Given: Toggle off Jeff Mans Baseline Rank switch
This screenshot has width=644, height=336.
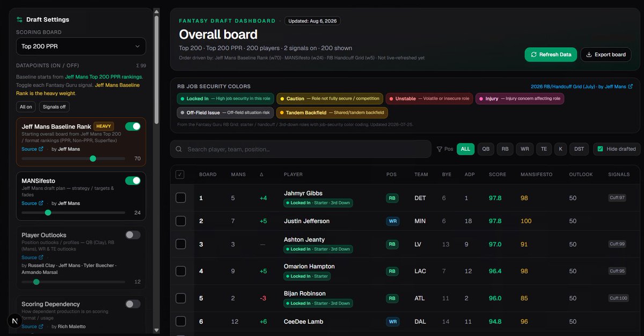Looking at the screenshot, I should point(133,126).
